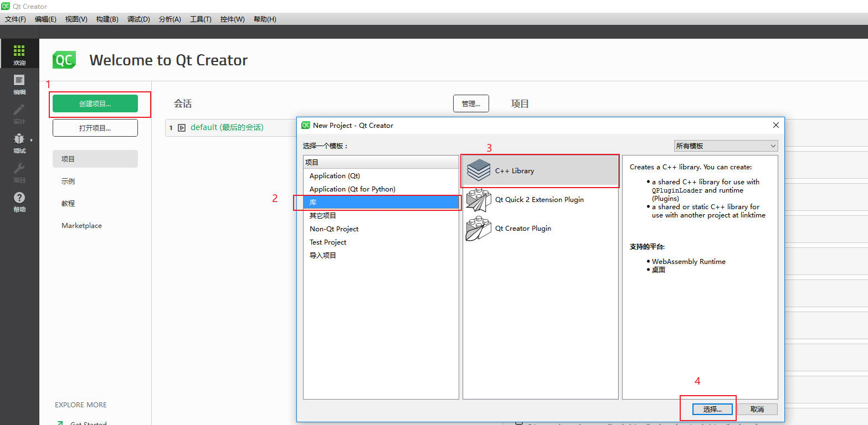The image size is (868, 425).
Task: Select the 库 category
Action: pos(381,202)
